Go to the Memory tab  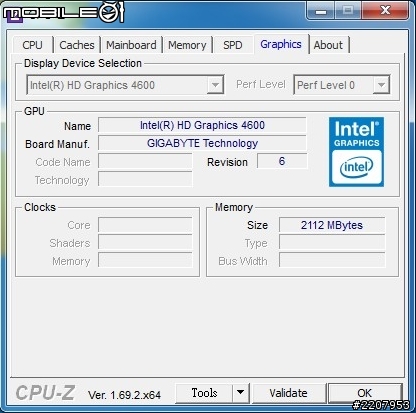pyautogui.click(x=187, y=45)
